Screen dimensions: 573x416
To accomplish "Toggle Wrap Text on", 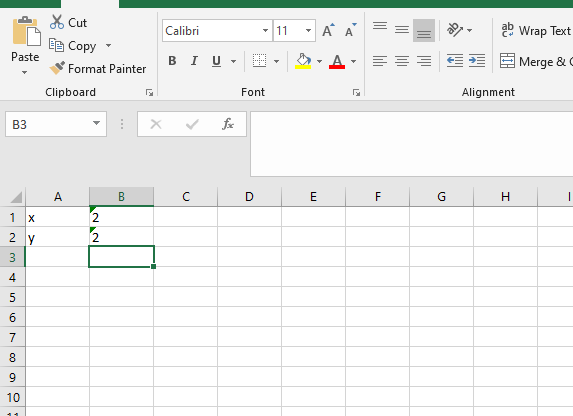I will click(536, 31).
